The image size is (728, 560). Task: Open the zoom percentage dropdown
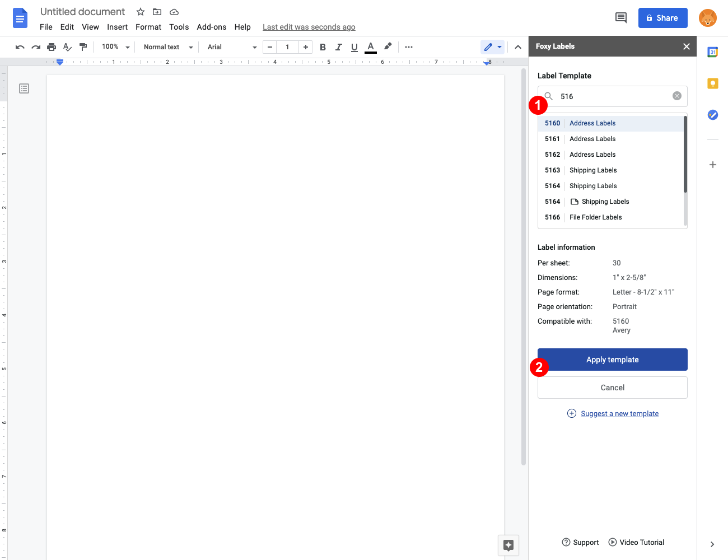(x=115, y=47)
